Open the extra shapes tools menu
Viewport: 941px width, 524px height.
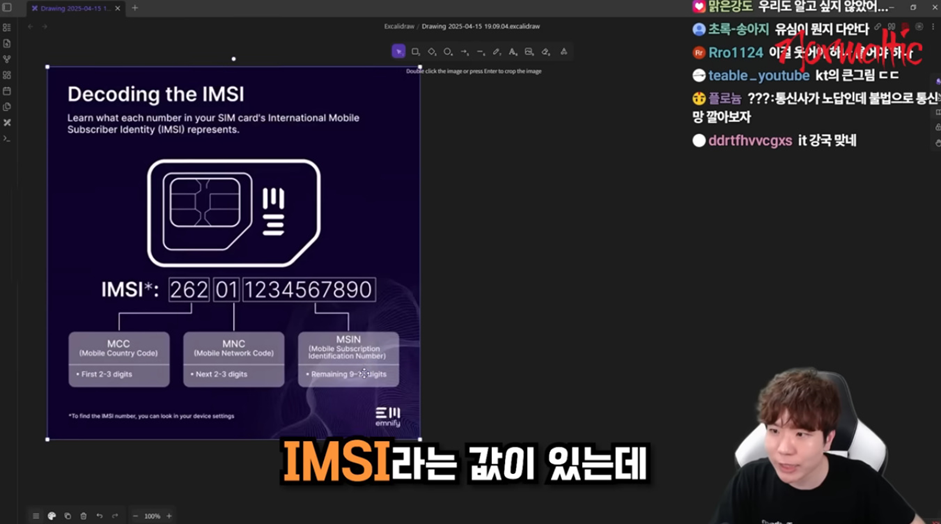tap(563, 51)
